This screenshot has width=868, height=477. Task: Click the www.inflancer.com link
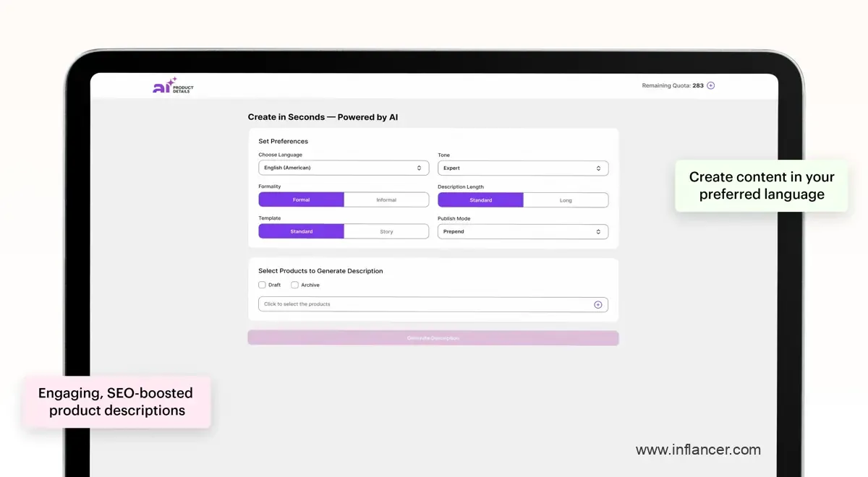click(x=698, y=450)
